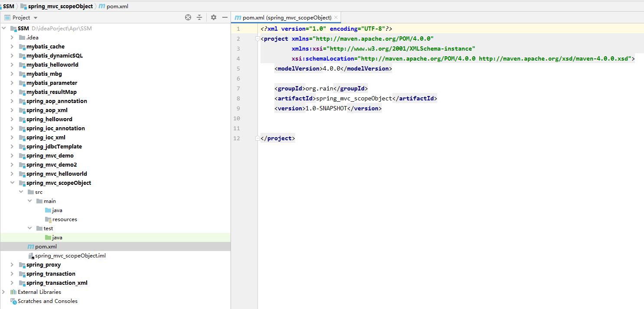Click SSM in the breadcrumb bar
The width and height of the screenshot is (644, 309).
click(x=8, y=6)
